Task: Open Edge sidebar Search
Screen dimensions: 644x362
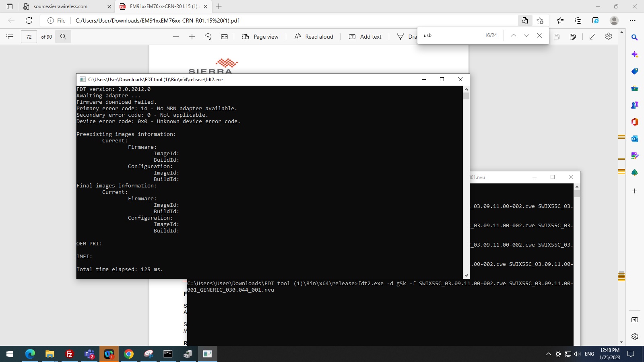Action: (635, 37)
